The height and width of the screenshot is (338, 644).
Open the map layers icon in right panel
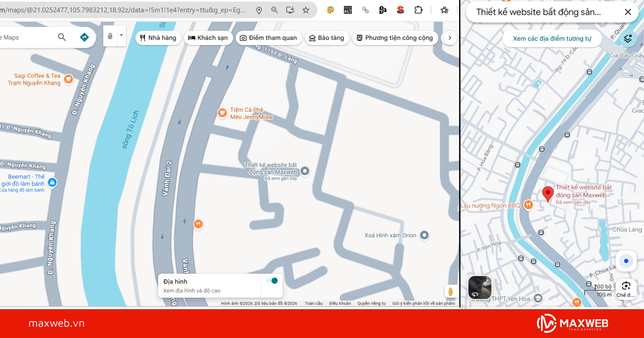point(627,39)
